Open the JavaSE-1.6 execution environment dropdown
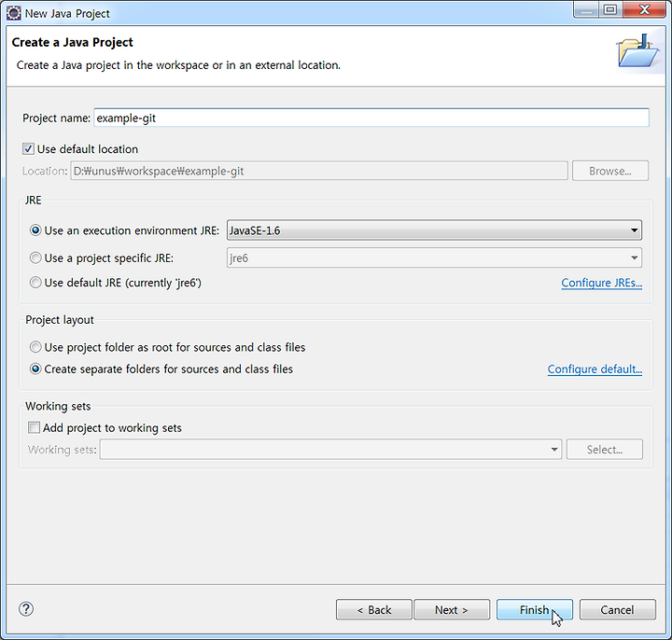 pos(434,230)
